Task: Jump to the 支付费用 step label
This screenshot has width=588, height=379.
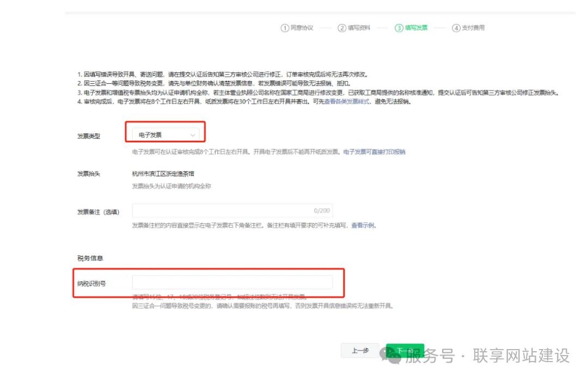Action: tap(474, 28)
